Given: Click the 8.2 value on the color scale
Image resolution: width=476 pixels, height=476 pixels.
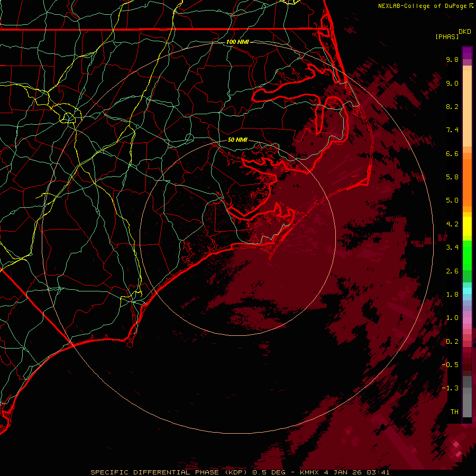Looking at the screenshot, I should pyautogui.click(x=452, y=106).
